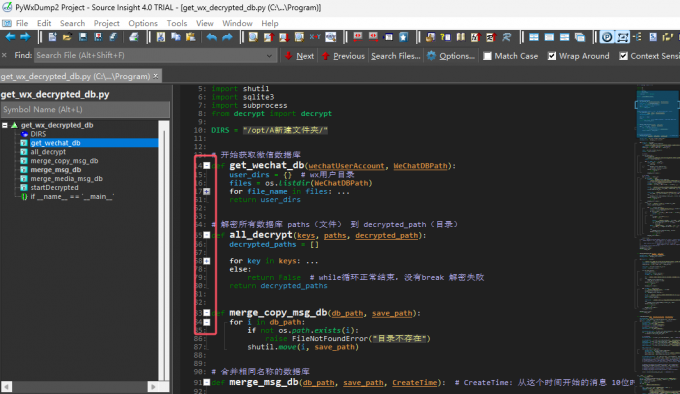This screenshot has width=680, height=394.
Task: Open the File menu
Action: coord(22,23)
